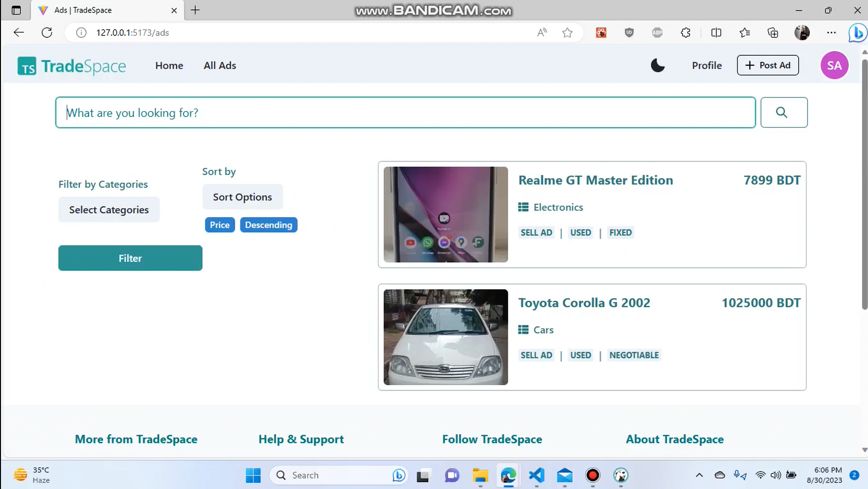Viewport: 868px width, 489px height.
Task: Click Bandicam record icon in taskbar
Action: pos(593,475)
